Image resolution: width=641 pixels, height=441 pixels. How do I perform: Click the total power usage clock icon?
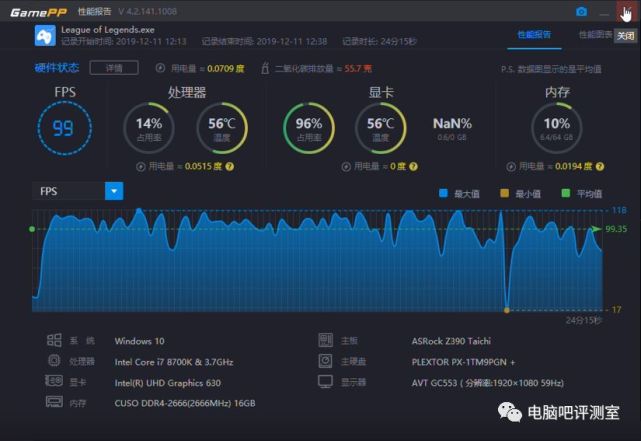(x=160, y=68)
